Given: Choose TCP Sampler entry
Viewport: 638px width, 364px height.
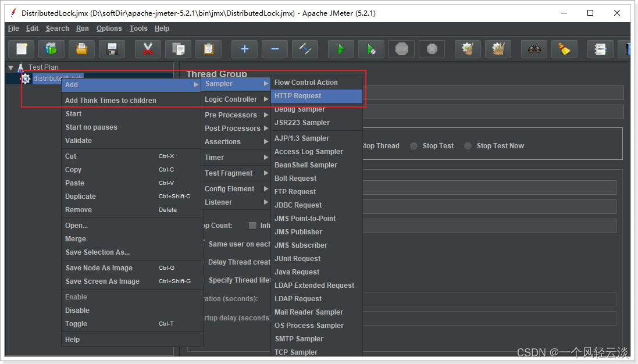Looking at the screenshot, I should coord(316,352).
